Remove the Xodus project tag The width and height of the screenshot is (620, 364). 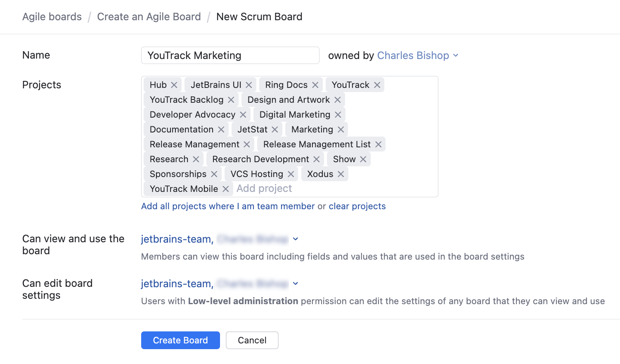pyautogui.click(x=341, y=174)
